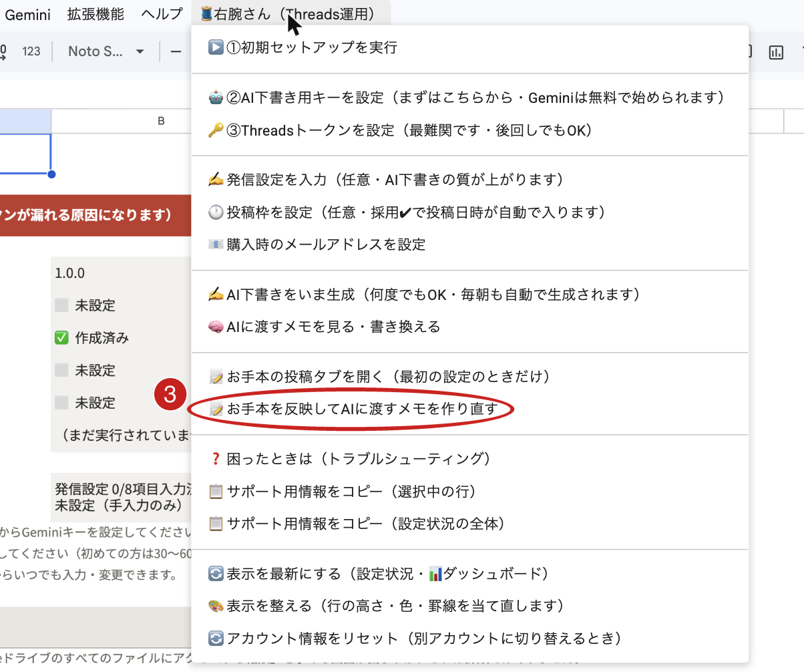Click the blue fill handle on selected cell
Viewport: 804px width, 672px height.
click(51, 174)
